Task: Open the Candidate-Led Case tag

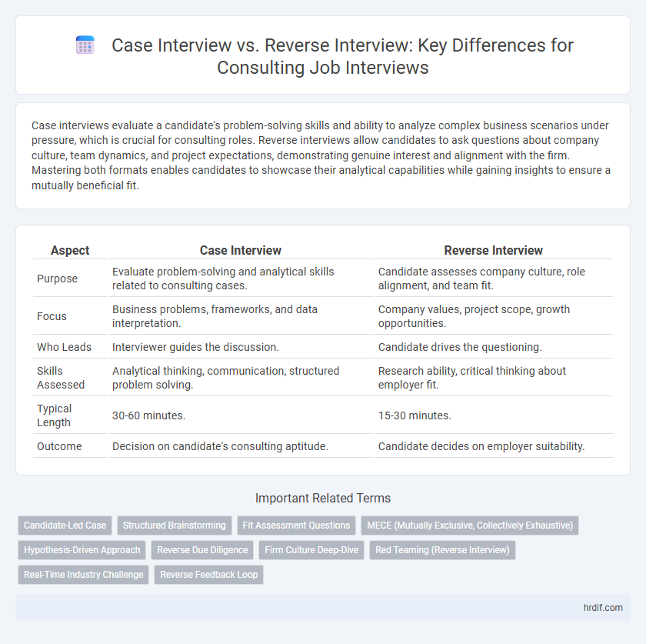Action: 65,526
